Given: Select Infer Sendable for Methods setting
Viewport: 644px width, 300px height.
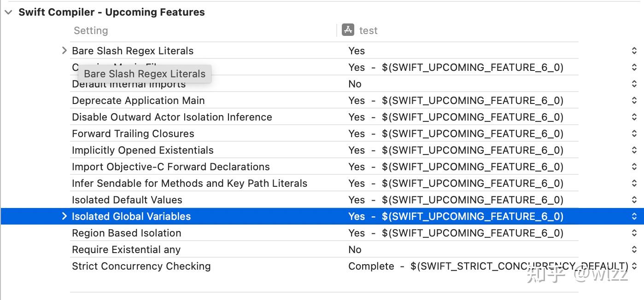Looking at the screenshot, I should tap(189, 183).
